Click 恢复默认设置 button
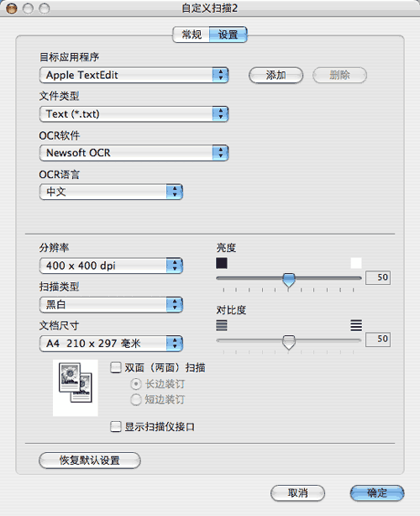The width and height of the screenshot is (420, 516). pyautogui.click(x=89, y=460)
